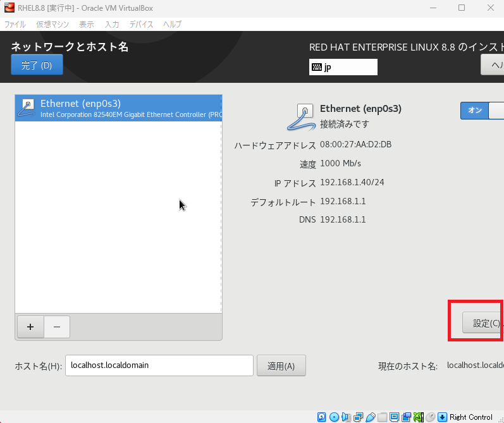504x423 pixels.
Task: Click the DNS value 192.168.1.1
Action: pos(343,220)
